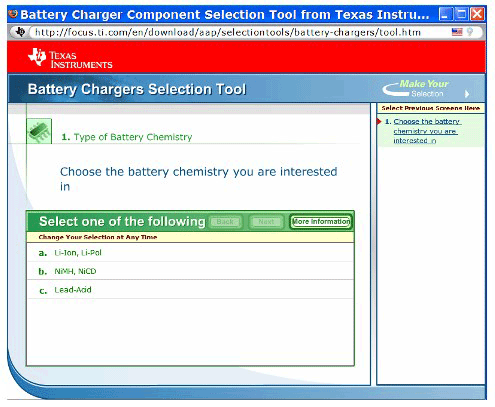
Task: Minimize the browser window
Action: click(x=445, y=14)
